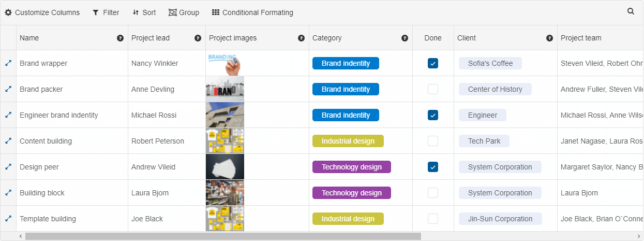644x241 pixels.
Task: Open row details for Design peer
Action: point(8,167)
